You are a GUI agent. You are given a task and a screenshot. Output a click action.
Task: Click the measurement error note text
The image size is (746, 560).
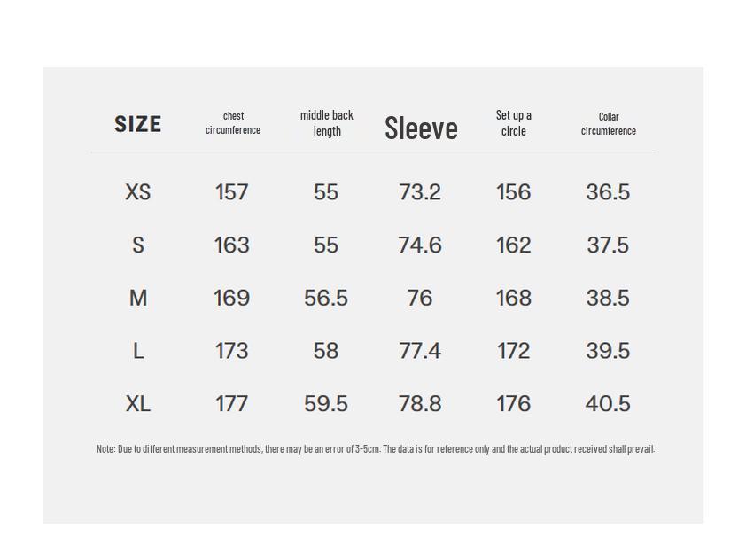pos(375,449)
